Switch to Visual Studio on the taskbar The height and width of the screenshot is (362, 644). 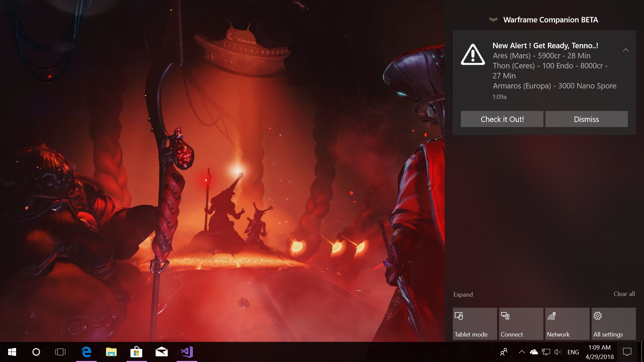coord(187,352)
